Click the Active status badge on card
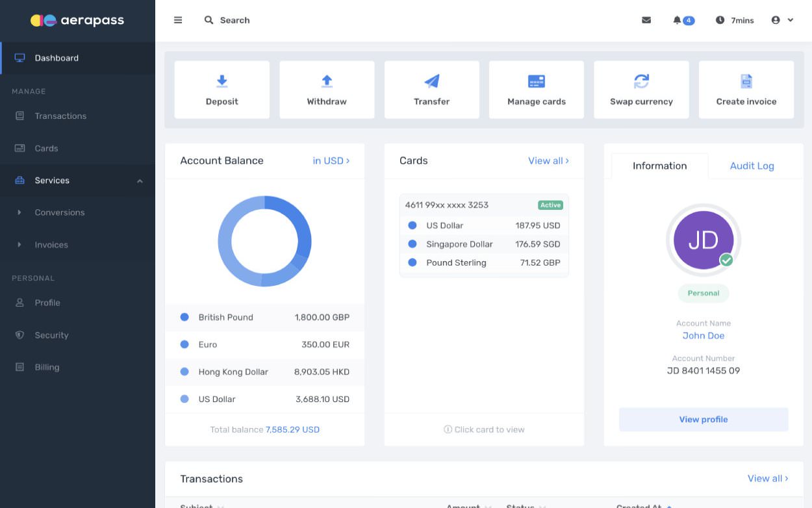This screenshot has height=508, width=812. pos(550,205)
